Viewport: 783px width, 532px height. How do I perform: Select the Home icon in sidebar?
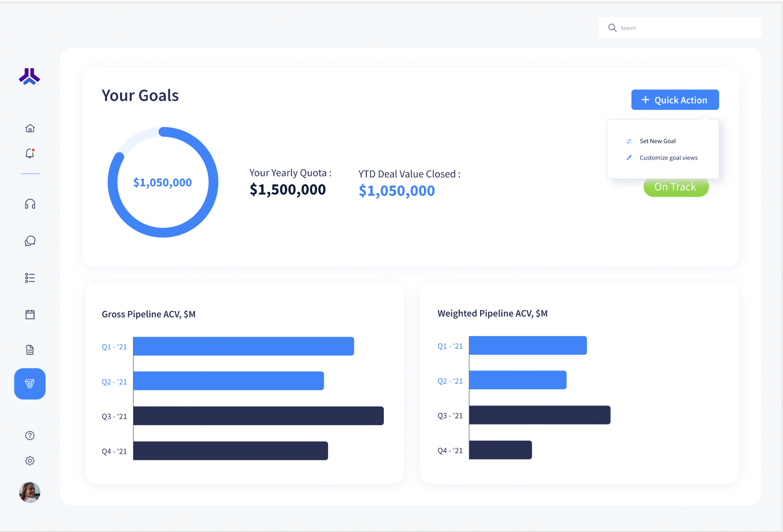pos(30,128)
